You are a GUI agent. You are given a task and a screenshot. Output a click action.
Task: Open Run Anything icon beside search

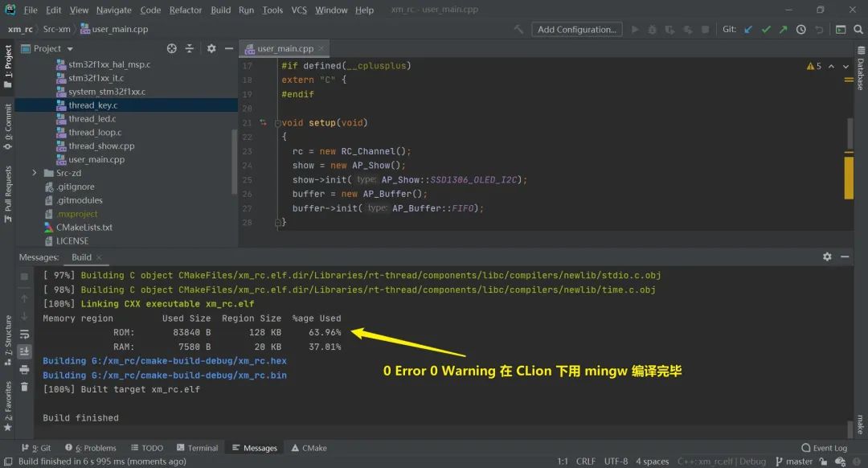841,30
